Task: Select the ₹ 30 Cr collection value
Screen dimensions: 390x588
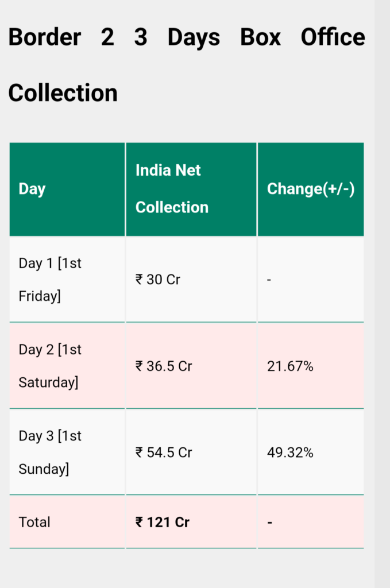Action: (x=158, y=280)
